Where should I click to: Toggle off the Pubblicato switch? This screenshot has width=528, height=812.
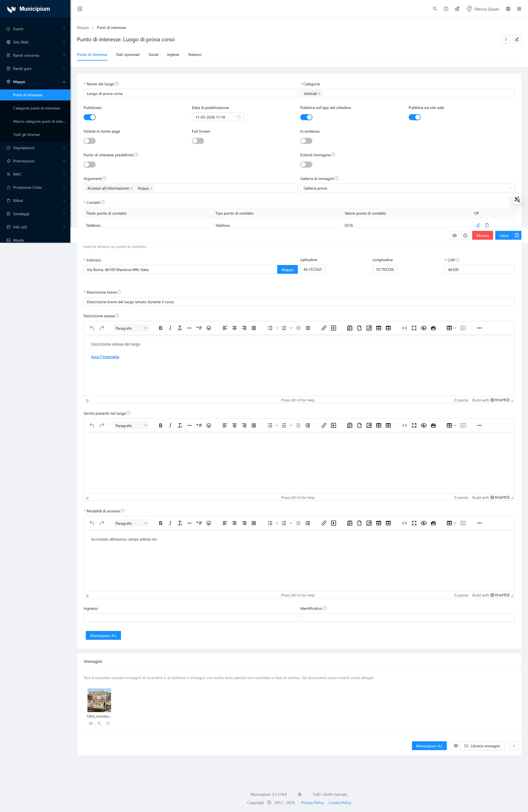tap(90, 117)
